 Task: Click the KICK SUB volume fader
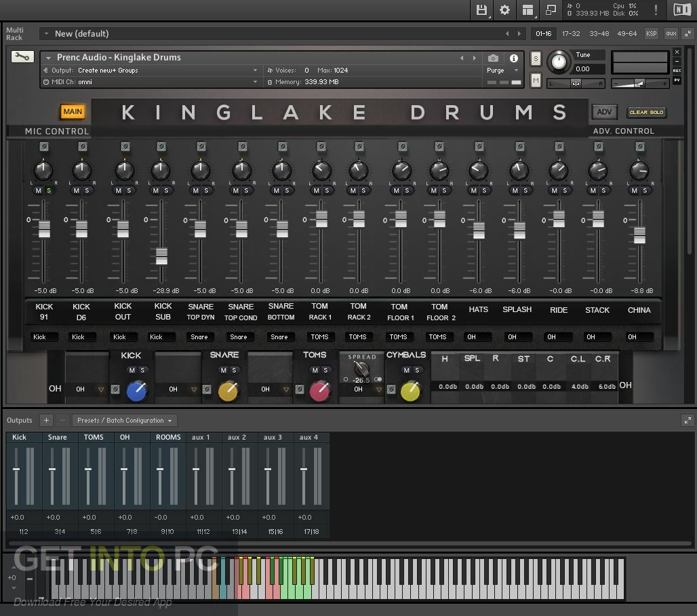coord(161,256)
